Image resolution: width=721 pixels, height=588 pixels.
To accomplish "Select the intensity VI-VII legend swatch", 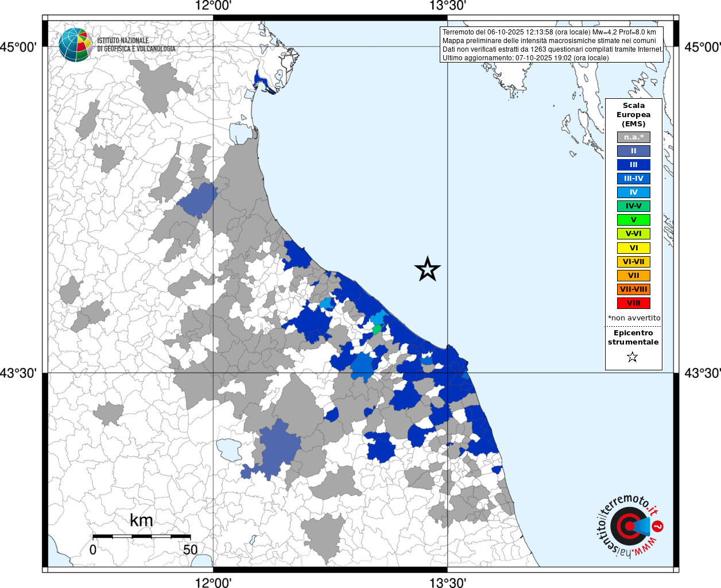I will [x=634, y=262].
